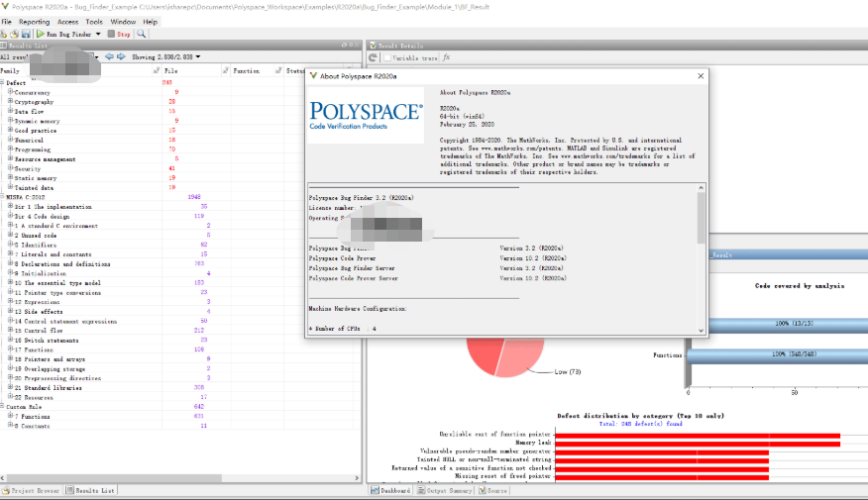
Task: Click Total: 248 defect(s) found link
Action: [x=640, y=423]
